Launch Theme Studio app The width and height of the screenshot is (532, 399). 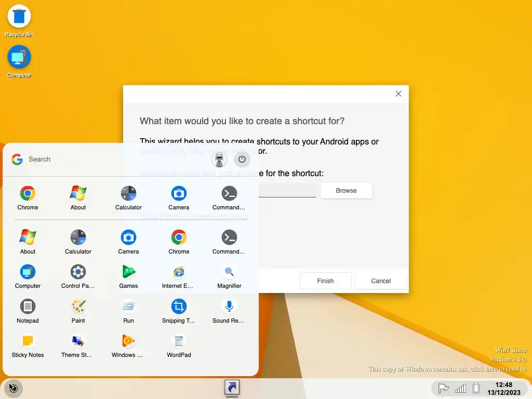pos(78,345)
